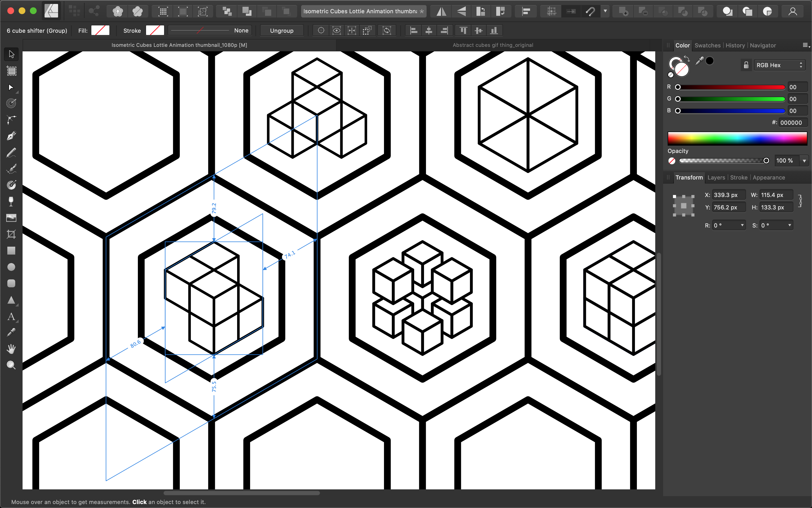The width and height of the screenshot is (812, 508).
Task: Open the rotation R angle dropdown
Action: [x=742, y=225]
